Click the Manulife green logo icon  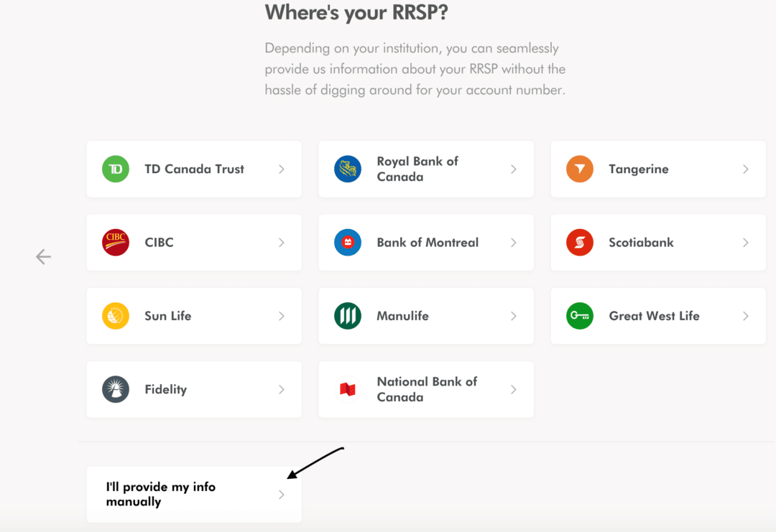tap(348, 316)
